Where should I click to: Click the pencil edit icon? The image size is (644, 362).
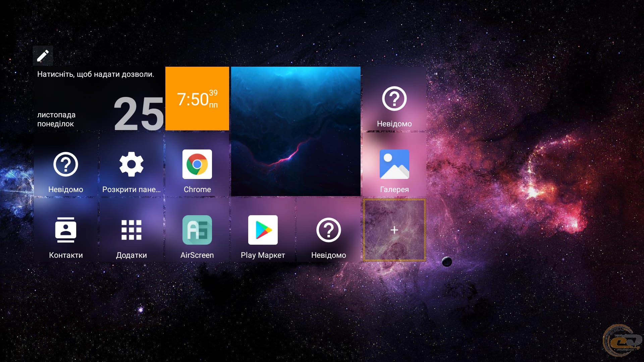pos(43,56)
